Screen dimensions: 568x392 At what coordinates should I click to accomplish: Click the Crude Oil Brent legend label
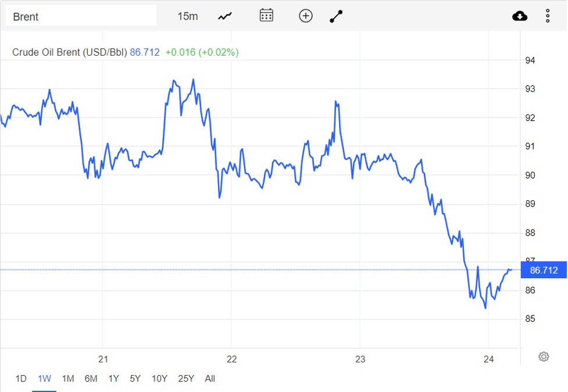coord(70,52)
